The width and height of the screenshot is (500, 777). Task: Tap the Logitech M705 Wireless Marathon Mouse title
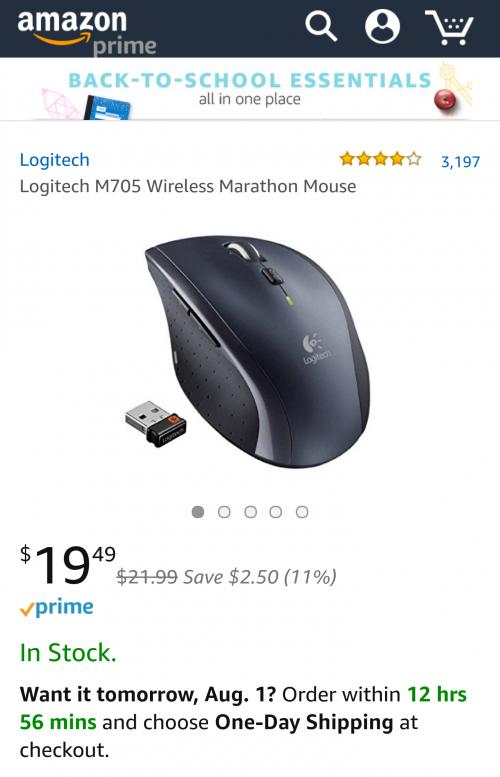point(188,186)
